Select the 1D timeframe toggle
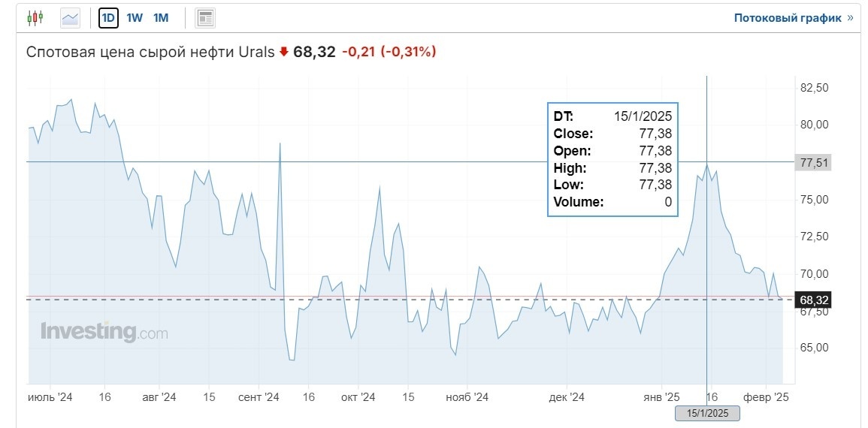 point(108,18)
